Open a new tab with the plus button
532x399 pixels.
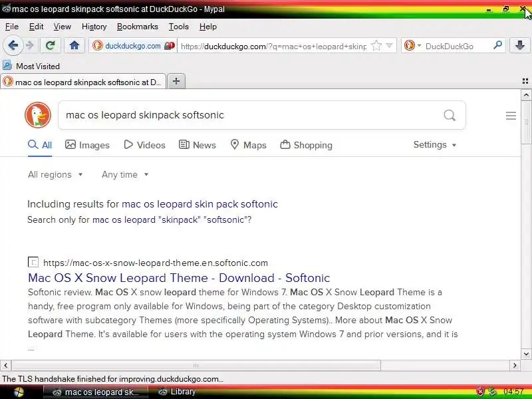point(176,81)
